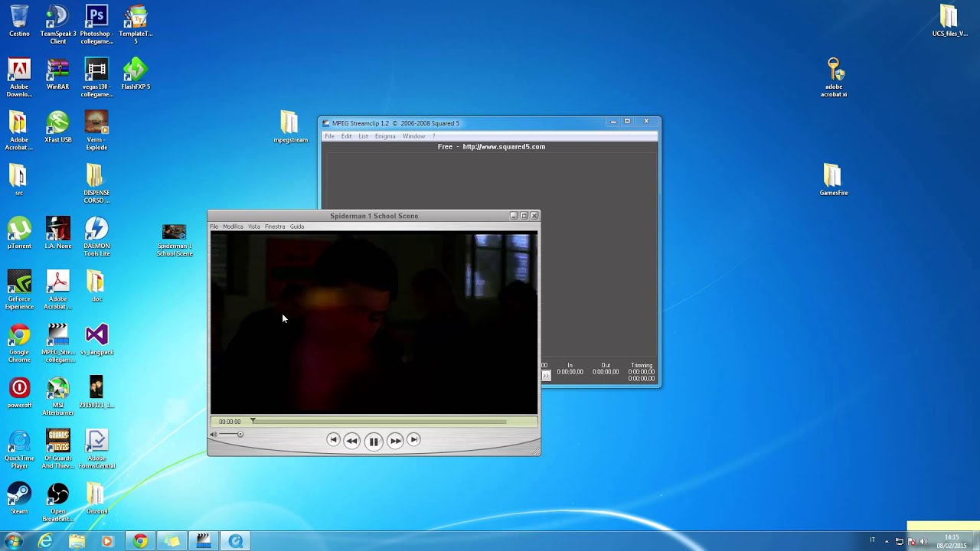This screenshot has height=551, width=980.
Task: Select the WinRAR desktop icon
Action: tap(58, 74)
